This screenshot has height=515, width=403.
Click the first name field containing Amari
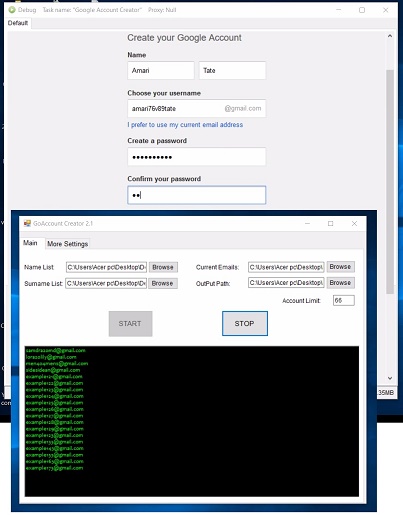point(161,70)
